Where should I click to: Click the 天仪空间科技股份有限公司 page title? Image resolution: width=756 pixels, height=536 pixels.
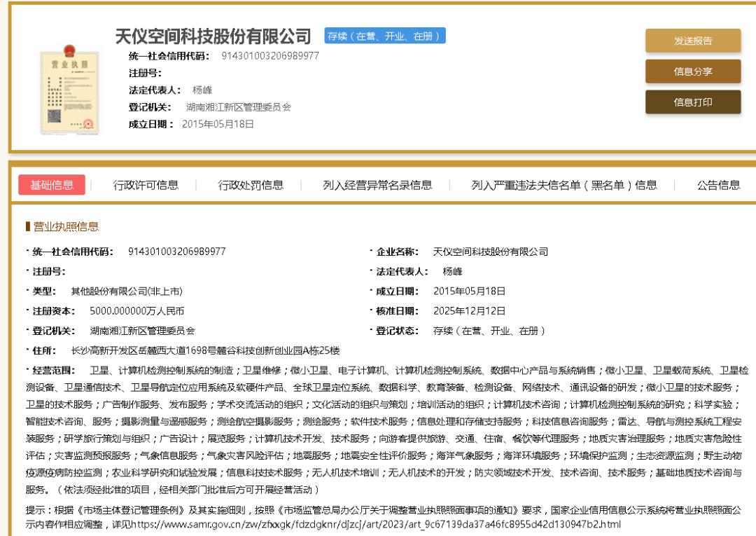pos(213,36)
